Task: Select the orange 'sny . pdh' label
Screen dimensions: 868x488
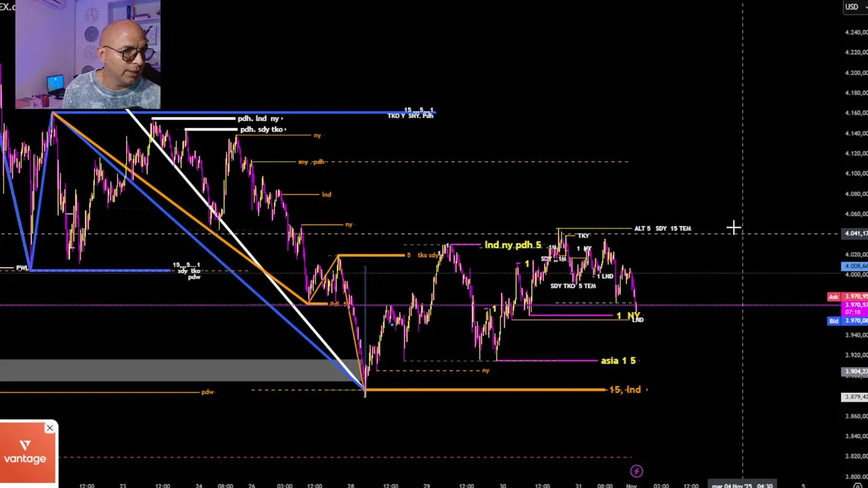Action: pyautogui.click(x=311, y=162)
